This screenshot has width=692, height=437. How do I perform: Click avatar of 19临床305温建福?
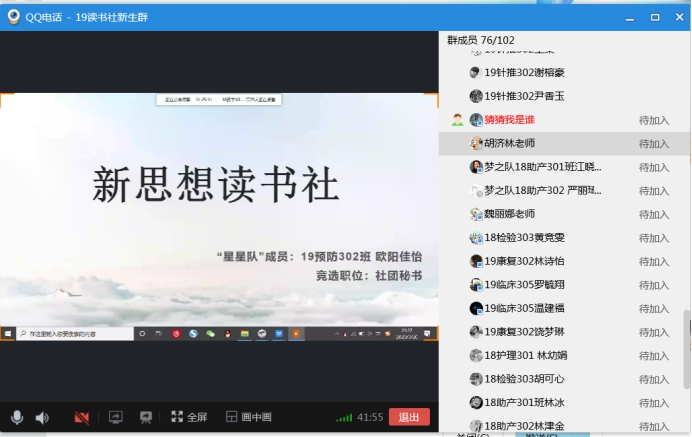(x=476, y=308)
